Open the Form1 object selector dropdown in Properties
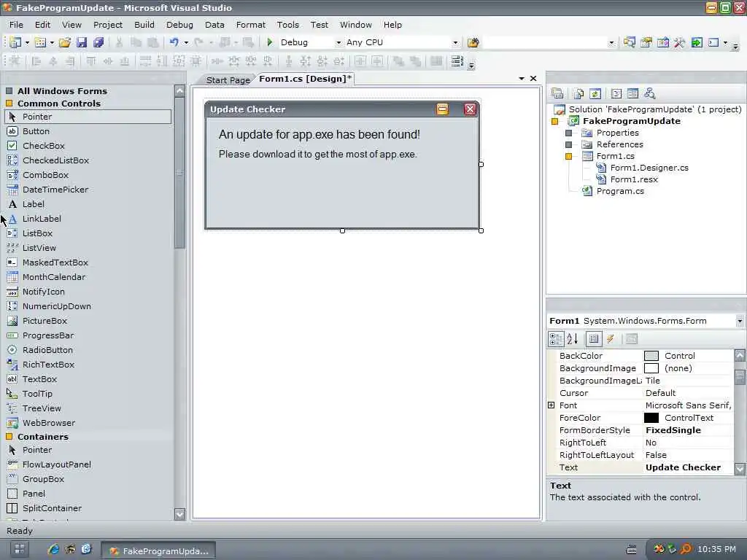The width and height of the screenshot is (747, 560). (740, 321)
